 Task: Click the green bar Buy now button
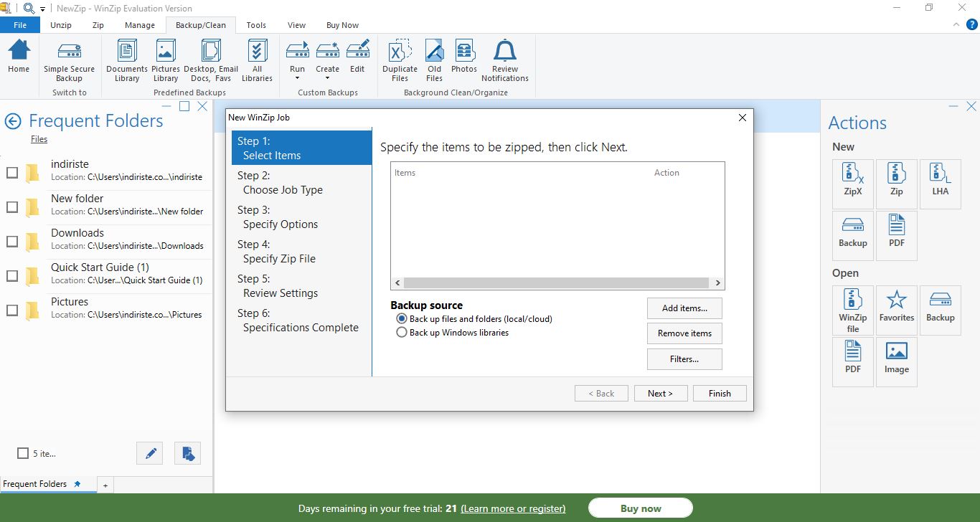tap(641, 508)
